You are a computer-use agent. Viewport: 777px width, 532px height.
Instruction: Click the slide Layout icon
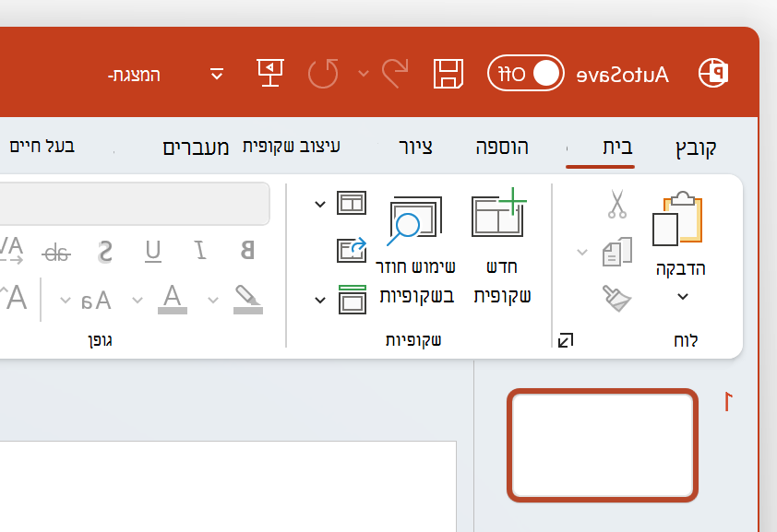point(352,203)
